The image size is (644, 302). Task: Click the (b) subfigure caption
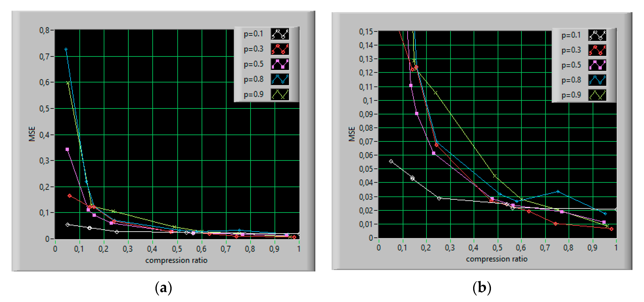coord(482,288)
